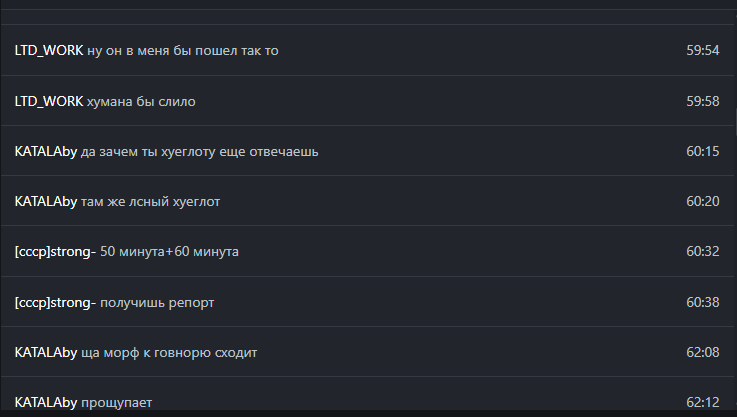Click LTD_WORK username in the 59:54 row

[49, 50]
